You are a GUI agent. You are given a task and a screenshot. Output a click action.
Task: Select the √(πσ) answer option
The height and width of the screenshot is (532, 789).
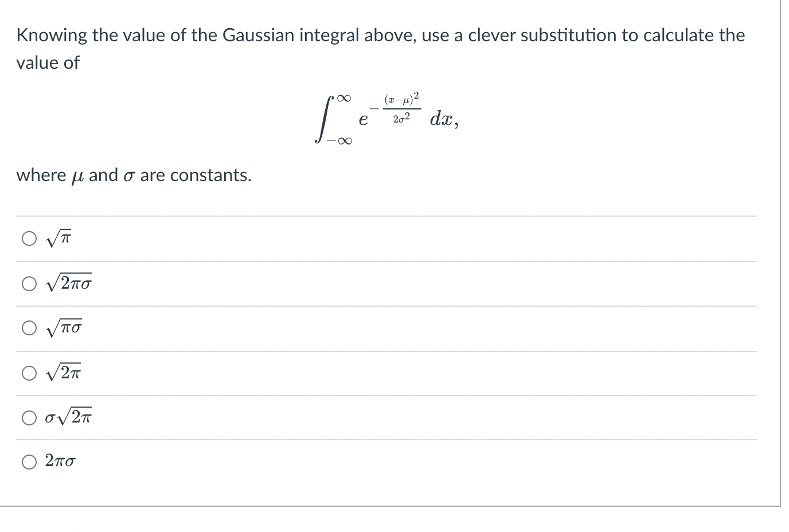[x=29, y=327]
